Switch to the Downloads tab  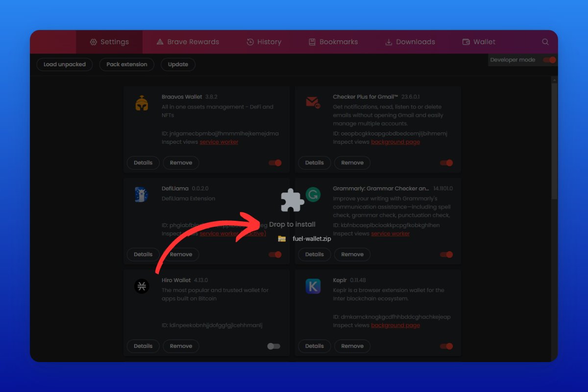(x=410, y=42)
